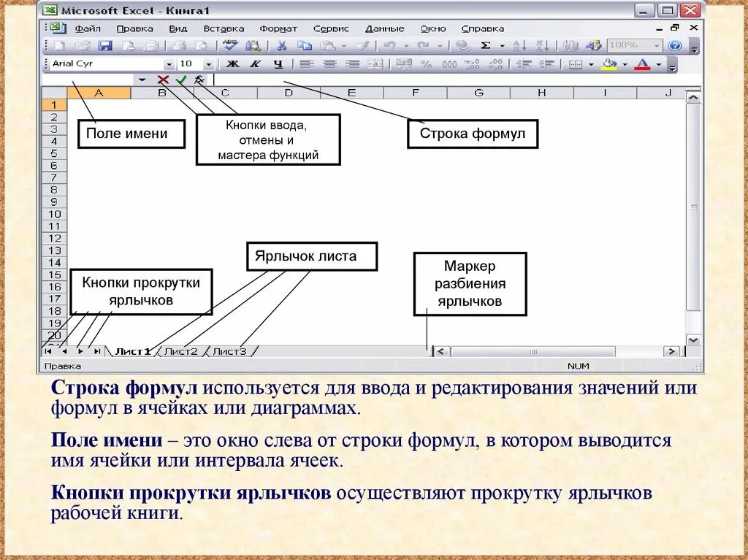Open the Вставка menu
This screenshot has height=560, width=748.
[224, 28]
